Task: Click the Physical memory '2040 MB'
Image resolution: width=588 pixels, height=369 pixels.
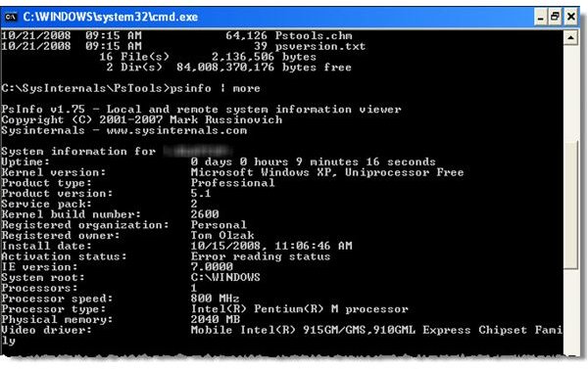Action: (216, 319)
